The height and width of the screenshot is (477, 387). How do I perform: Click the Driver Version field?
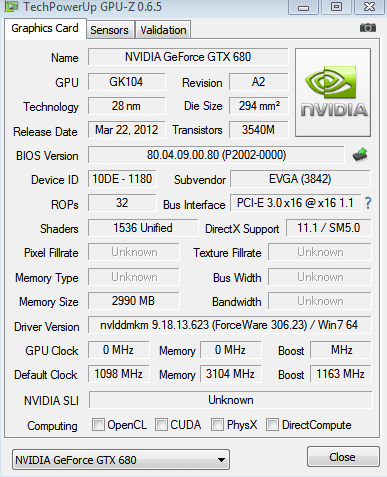pos(229,325)
